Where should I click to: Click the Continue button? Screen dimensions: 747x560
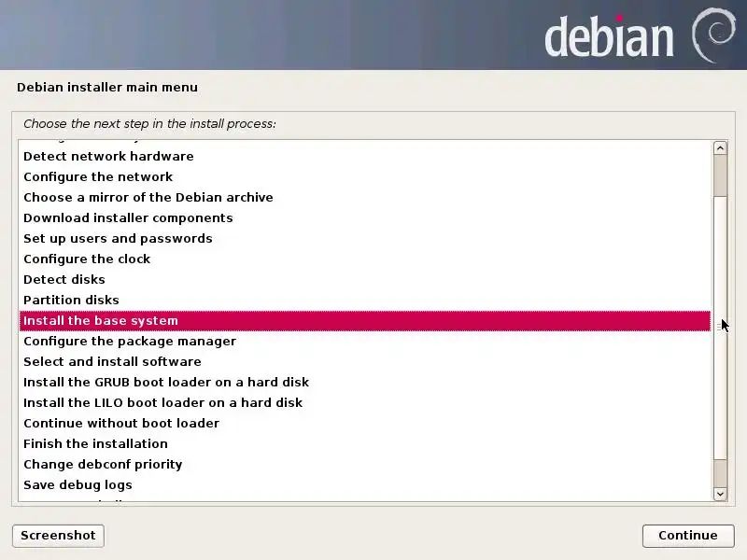[688, 536]
